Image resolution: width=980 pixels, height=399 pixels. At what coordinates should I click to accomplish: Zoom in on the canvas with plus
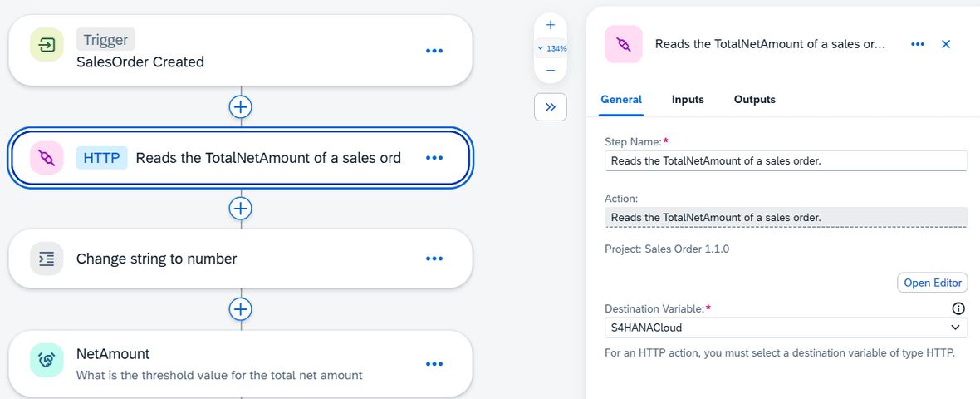tap(551, 25)
